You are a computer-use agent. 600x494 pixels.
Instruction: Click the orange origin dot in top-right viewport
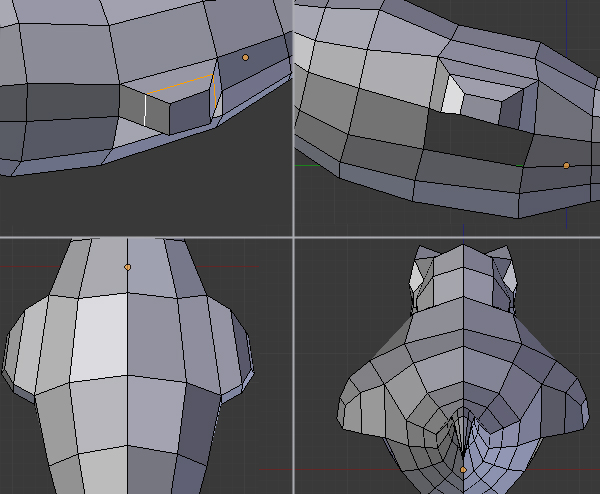(566, 165)
